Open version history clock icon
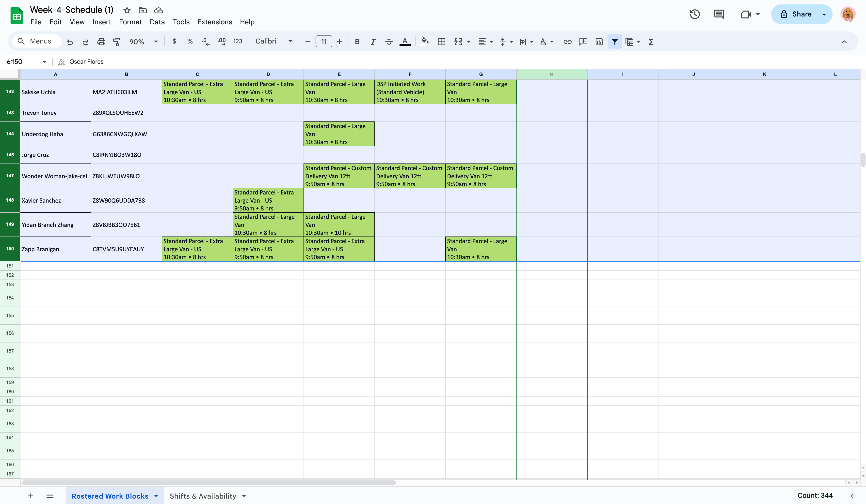Viewport: 866px width, 504px height. (694, 14)
